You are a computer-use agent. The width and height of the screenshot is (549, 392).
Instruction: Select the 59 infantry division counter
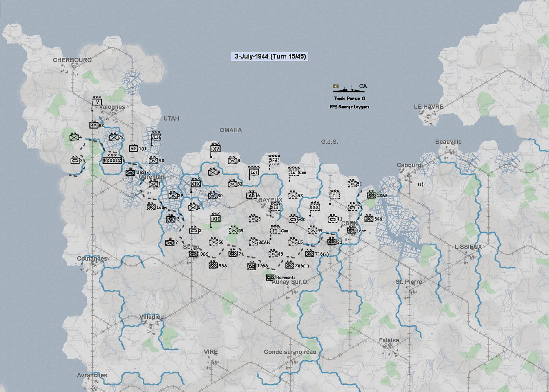click(233, 230)
